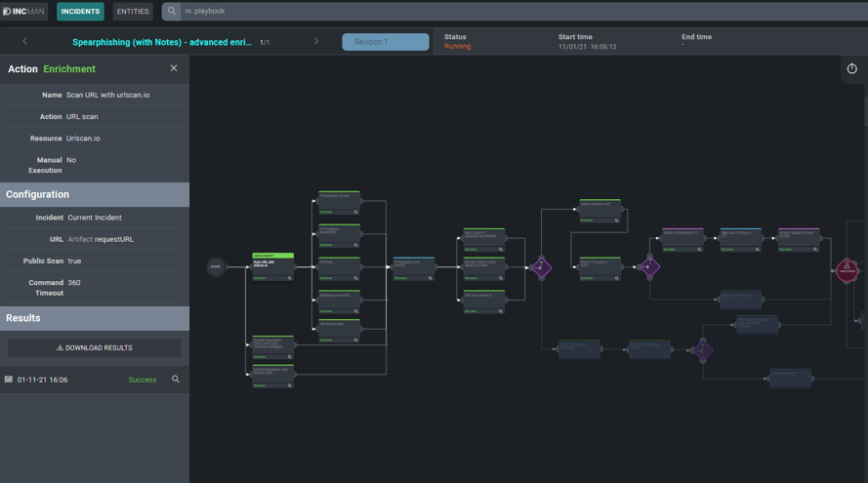Click the INCMAN logo
The height and width of the screenshot is (483, 868).
point(24,12)
